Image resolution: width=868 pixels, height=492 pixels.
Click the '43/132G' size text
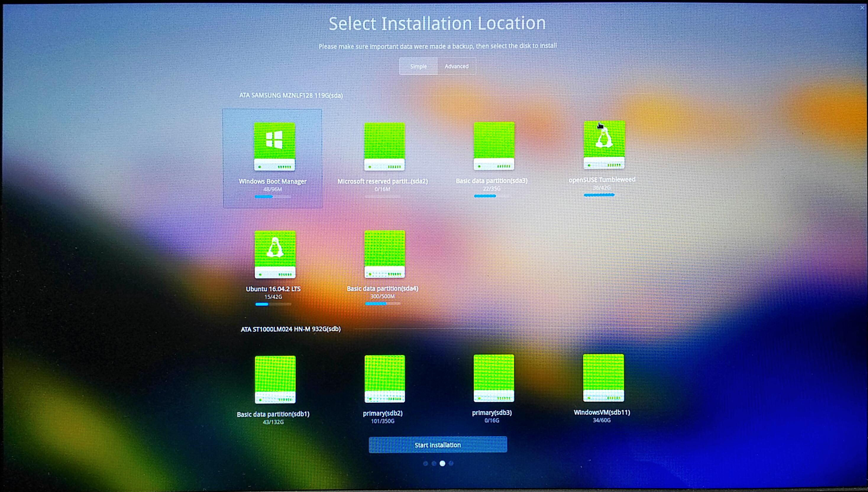click(273, 422)
